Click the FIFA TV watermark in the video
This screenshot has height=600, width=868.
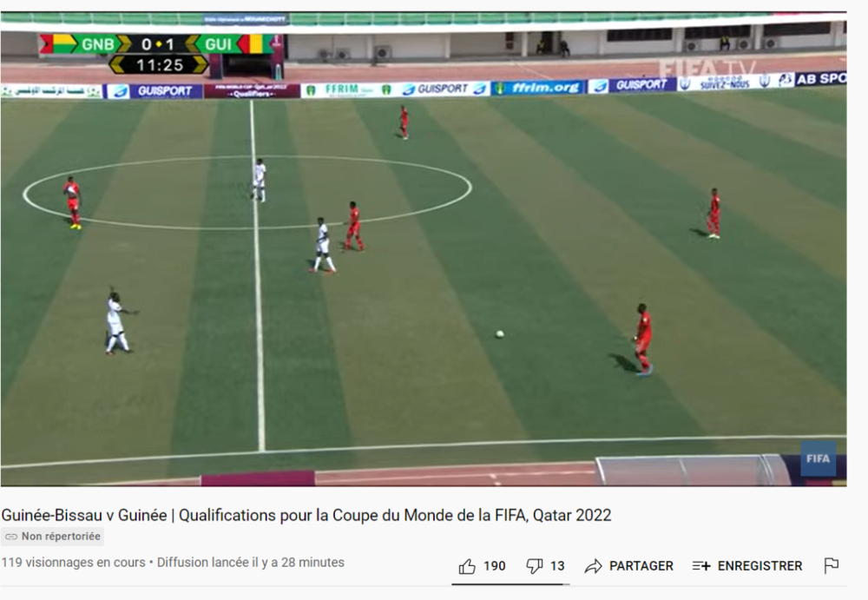(707, 69)
